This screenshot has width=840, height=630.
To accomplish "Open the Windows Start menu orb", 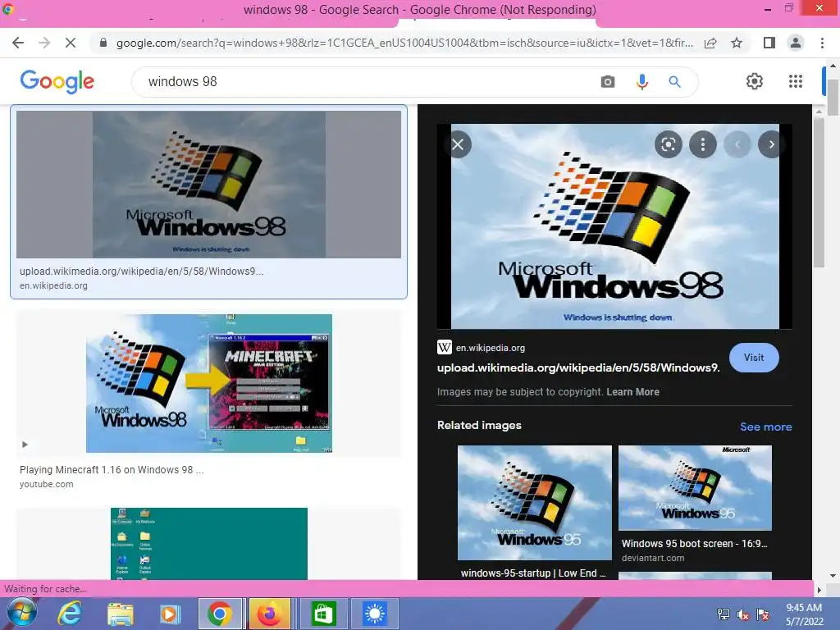I will tap(22, 614).
